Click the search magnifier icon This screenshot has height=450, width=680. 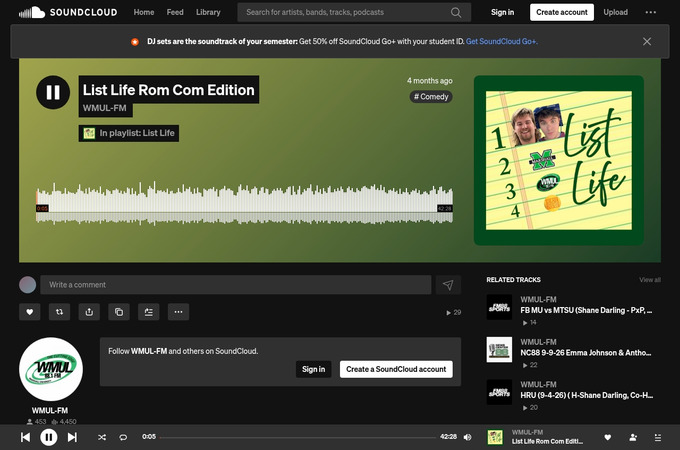pyautogui.click(x=456, y=12)
